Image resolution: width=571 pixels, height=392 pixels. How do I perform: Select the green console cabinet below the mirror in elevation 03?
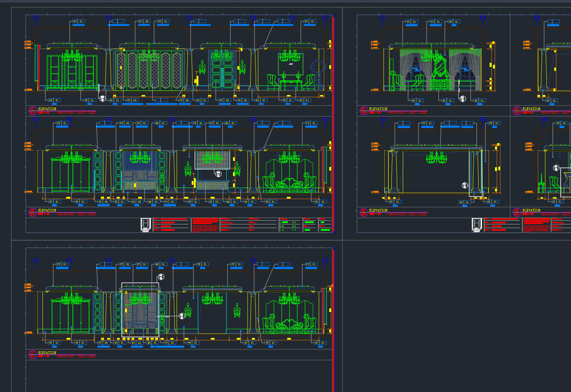click(x=440, y=85)
